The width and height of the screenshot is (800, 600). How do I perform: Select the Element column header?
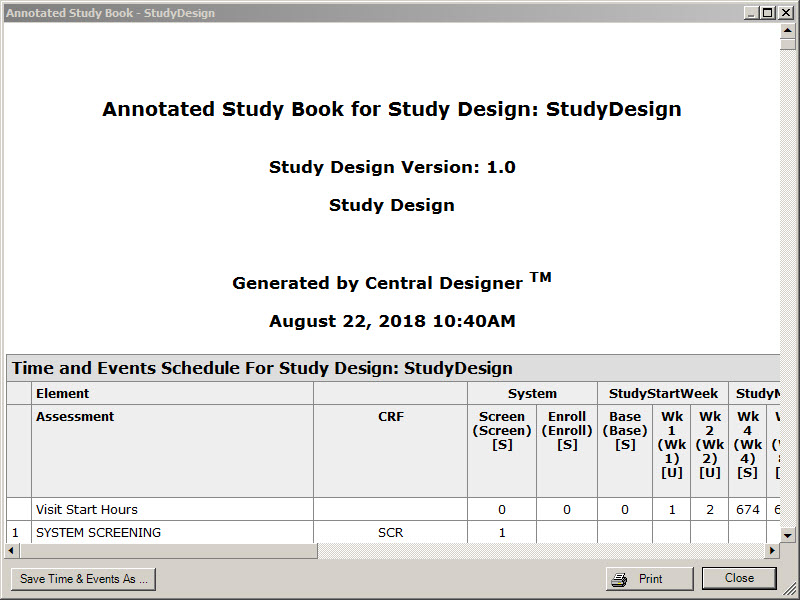(x=172, y=393)
